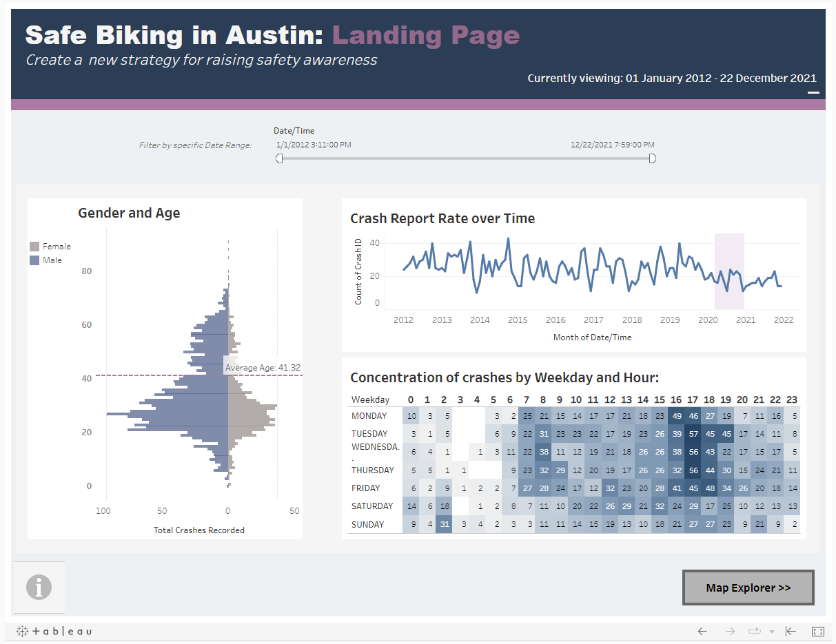Select Saturday hour 2 cell showing 18

pyautogui.click(x=445, y=506)
